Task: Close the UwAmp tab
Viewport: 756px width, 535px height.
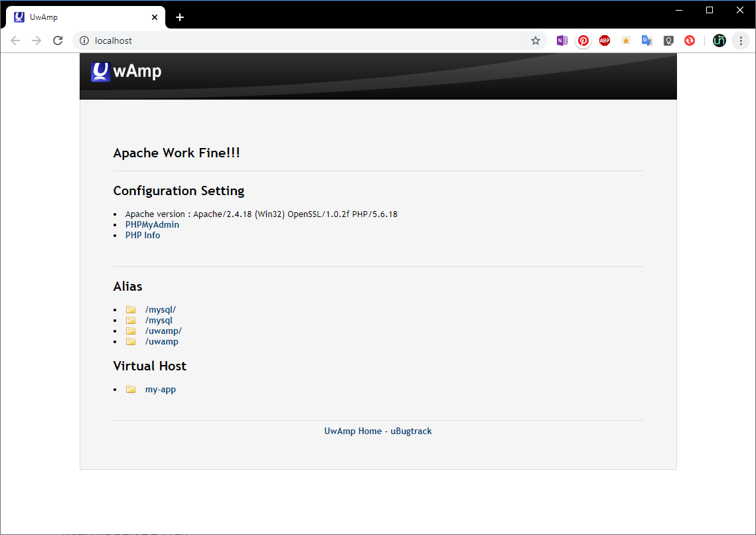Action: click(x=154, y=17)
